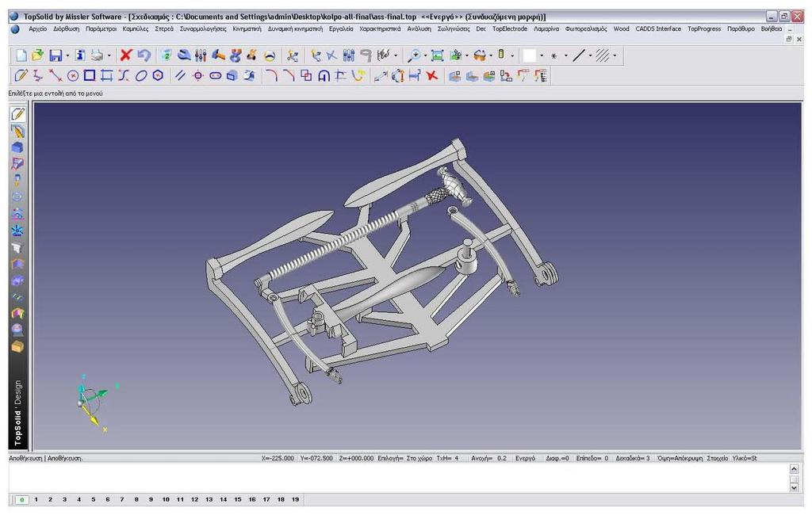Open the zoom magnifier dropdown arrow
Viewport: 812px width, 519px height.
(x=425, y=55)
